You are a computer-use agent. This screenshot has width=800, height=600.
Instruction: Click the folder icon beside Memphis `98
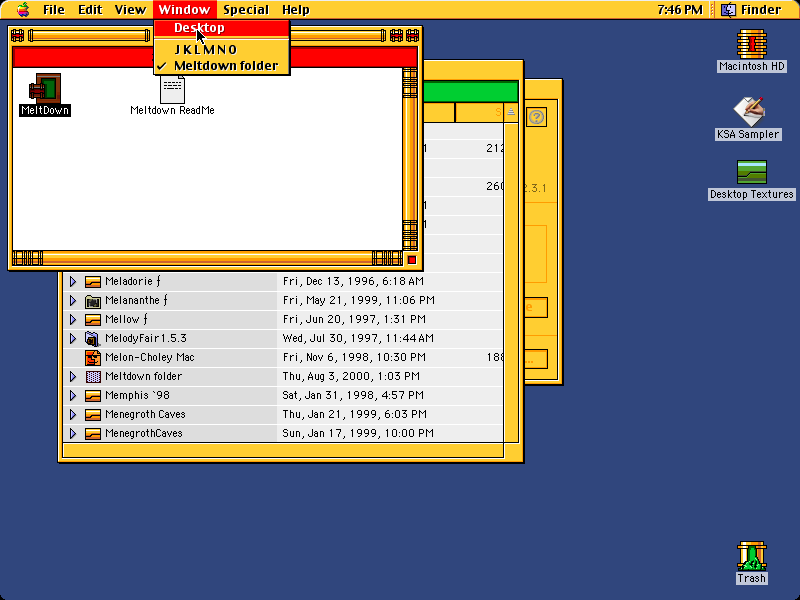click(92, 395)
